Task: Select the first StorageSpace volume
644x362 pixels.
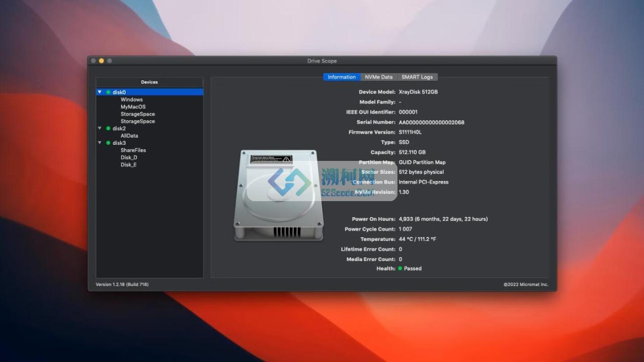Action: (137, 114)
